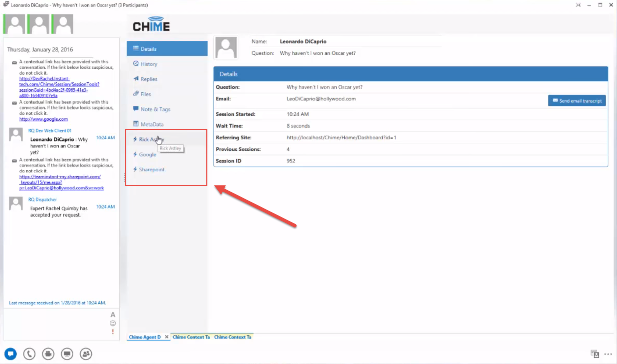
Task: Set high importance exclamation icon
Action: pos(113,332)
